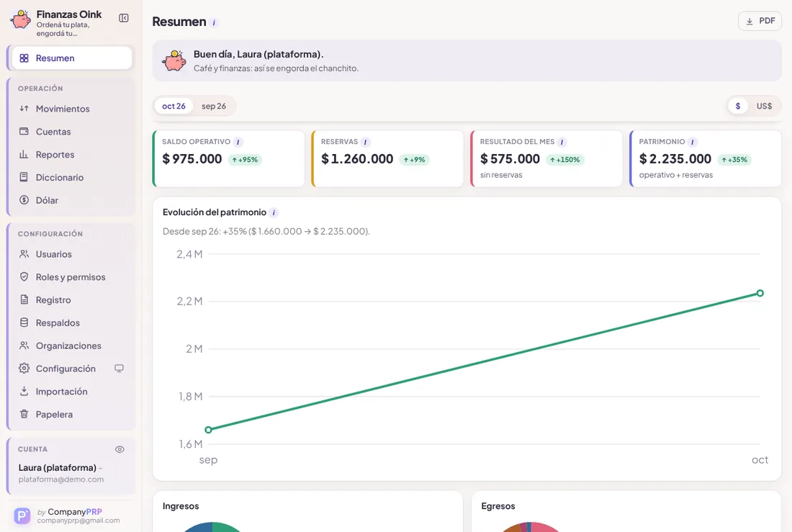The width and height of the screenshot is (792, 532).
Task: Open Reportes page
Action: coord(72,155)
